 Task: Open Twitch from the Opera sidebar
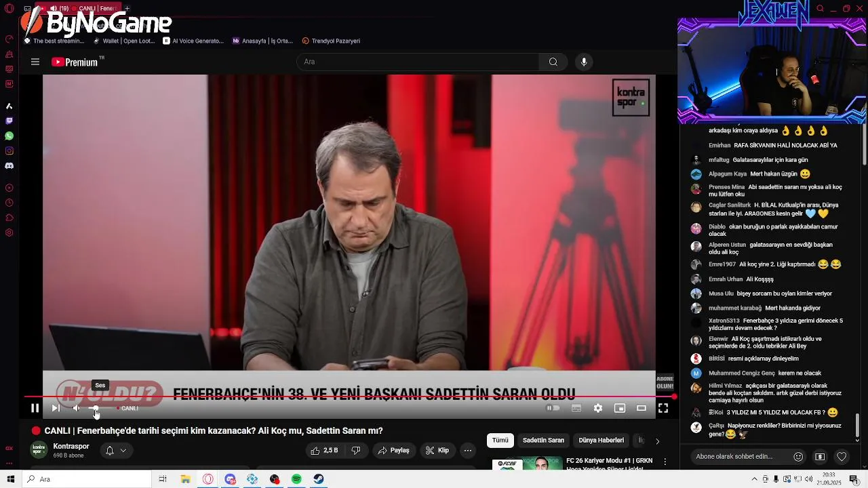(9, 121)
